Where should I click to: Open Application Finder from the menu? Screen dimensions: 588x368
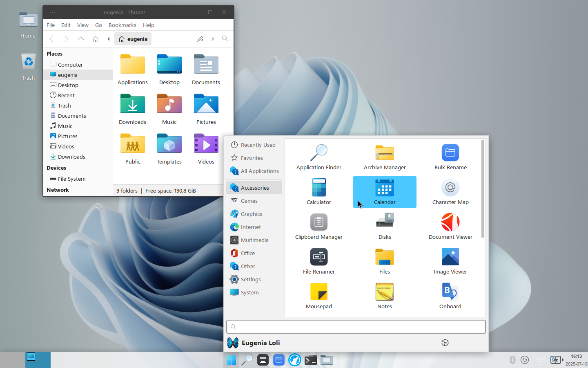coord(319,157)
